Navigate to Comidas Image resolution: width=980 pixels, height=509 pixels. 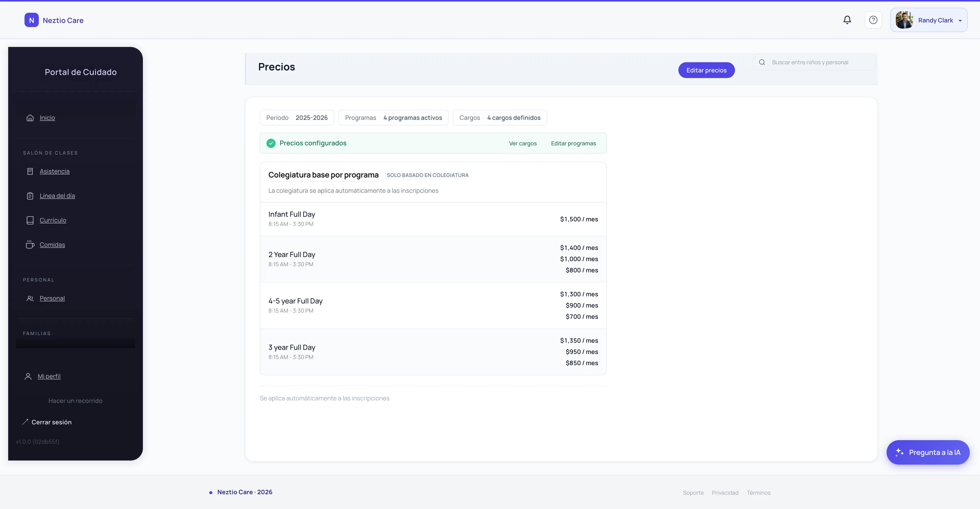tap(52, 245)
